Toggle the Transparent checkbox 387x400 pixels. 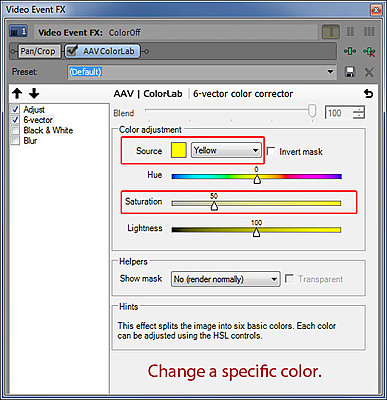click(289, 279)
